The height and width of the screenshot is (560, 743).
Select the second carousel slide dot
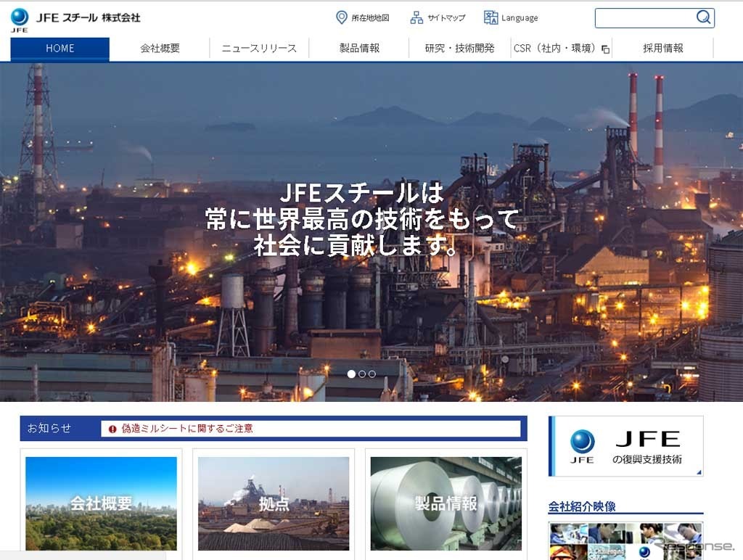pos(361,374)
